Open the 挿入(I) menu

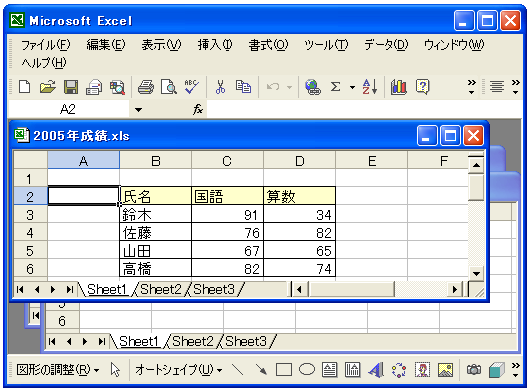tap(215, 45)
